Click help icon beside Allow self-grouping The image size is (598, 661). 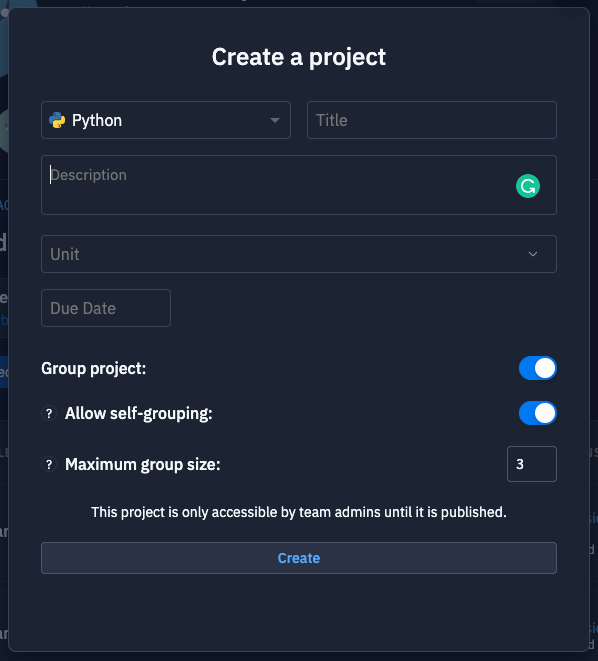[49, 413]
